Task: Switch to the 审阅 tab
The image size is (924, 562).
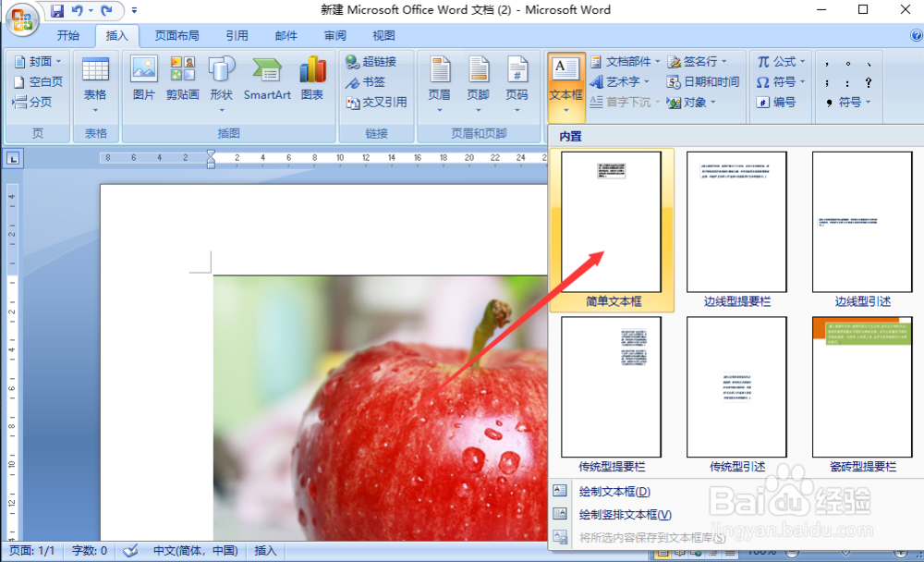Action: coord(334,36)
